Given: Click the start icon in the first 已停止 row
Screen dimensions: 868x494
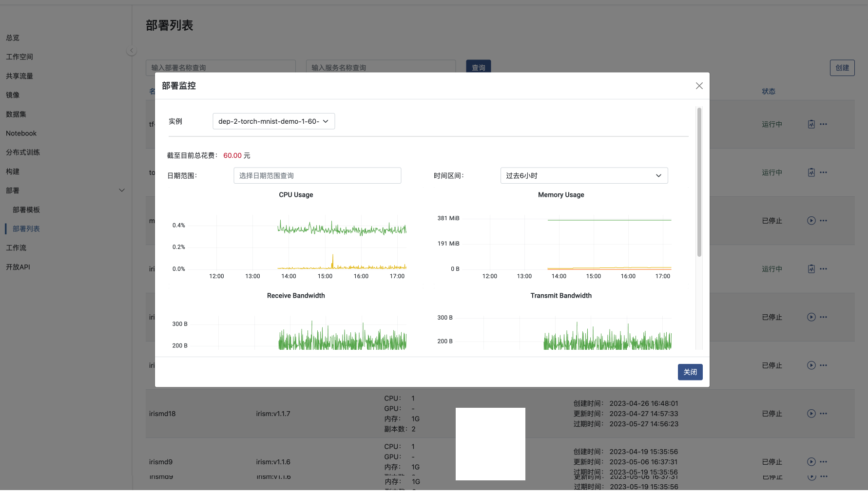Looking at the screenshot, I should tap(811, 221).
